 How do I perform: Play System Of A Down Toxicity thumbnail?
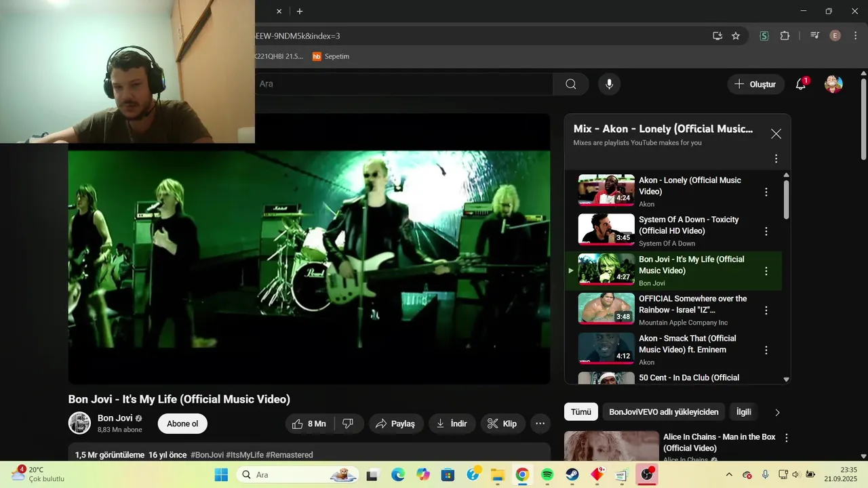(x=606, y=229)
